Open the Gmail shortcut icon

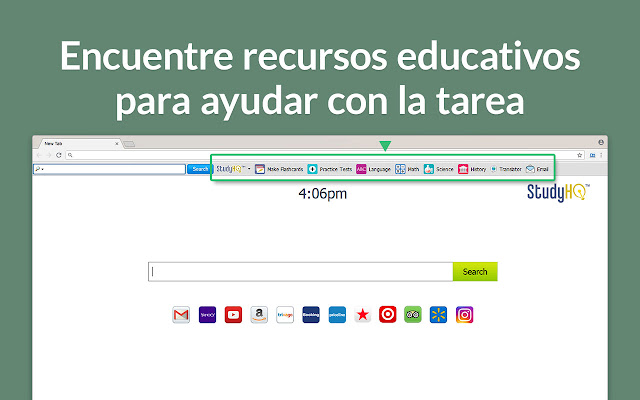181,315
